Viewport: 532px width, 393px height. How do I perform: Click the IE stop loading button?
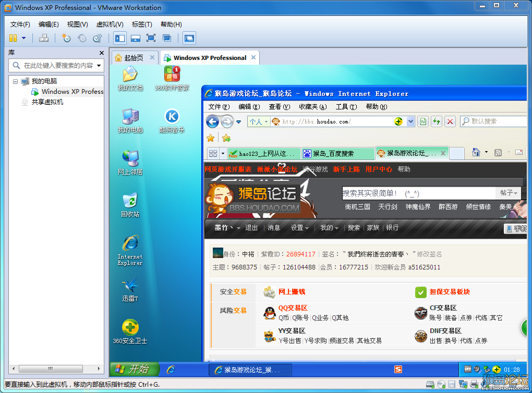pyautogui.click(x=450, y=121)
